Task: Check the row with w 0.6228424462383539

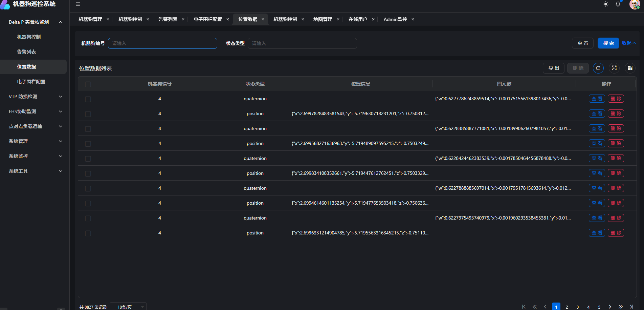Action: pyautogui.click(x=88, y=159)
